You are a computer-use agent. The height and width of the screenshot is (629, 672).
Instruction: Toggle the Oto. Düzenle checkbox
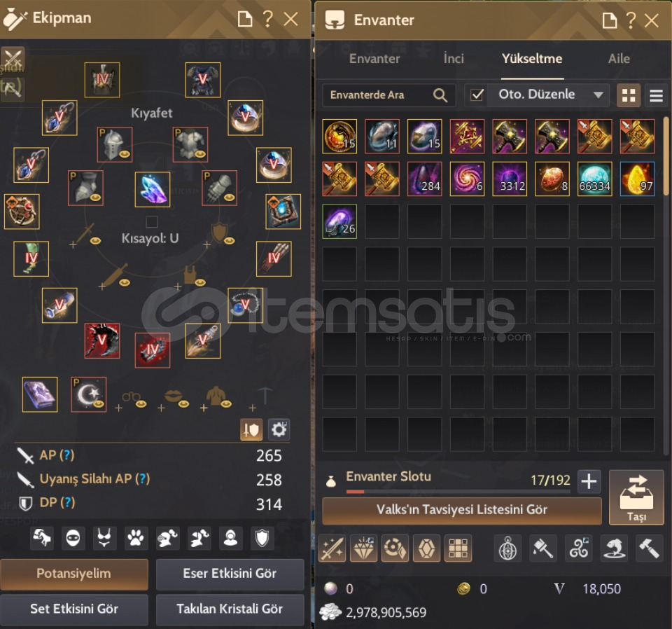(x=477, y=95)
